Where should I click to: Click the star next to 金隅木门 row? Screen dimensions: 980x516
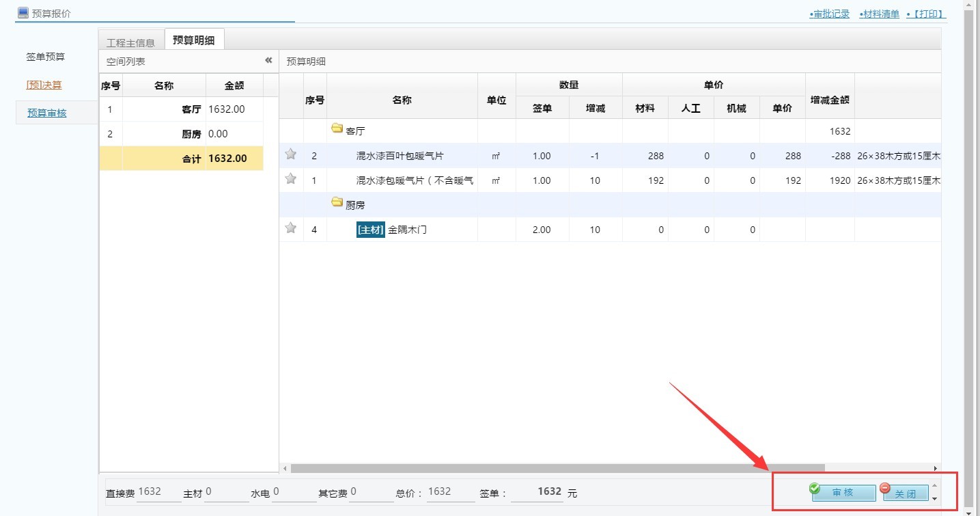(291, 228)
